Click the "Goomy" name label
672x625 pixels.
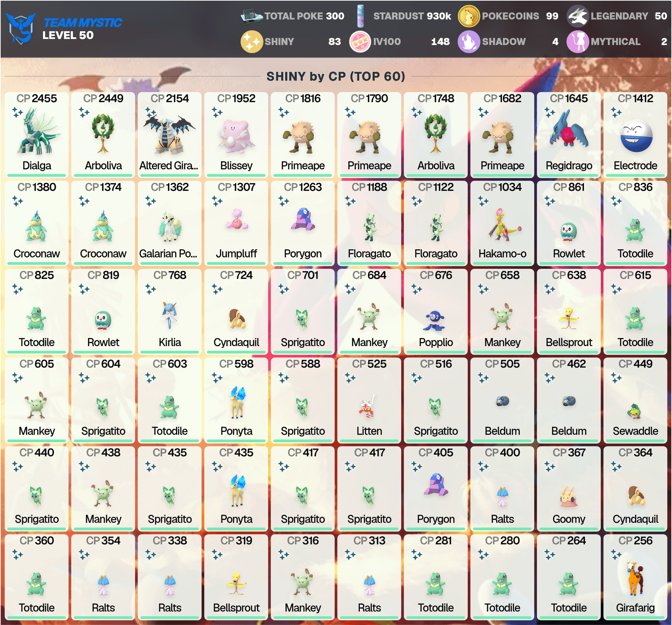569,519
